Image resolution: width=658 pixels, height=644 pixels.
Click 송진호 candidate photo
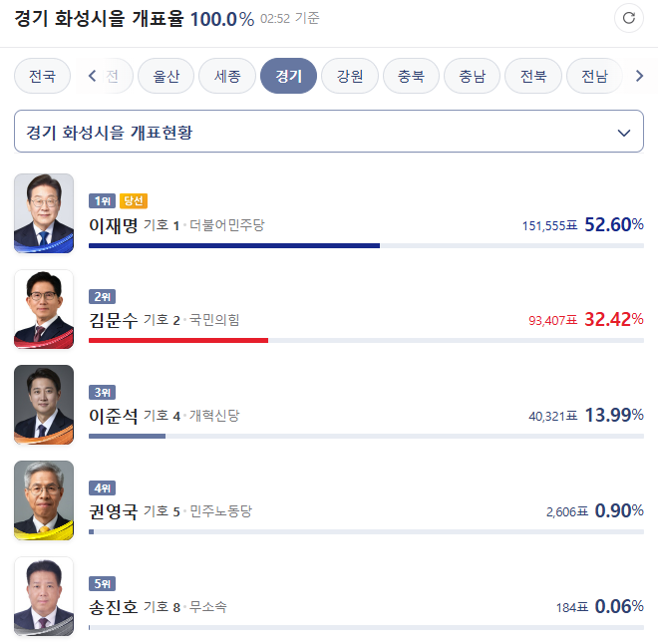(x=44, y=595)
